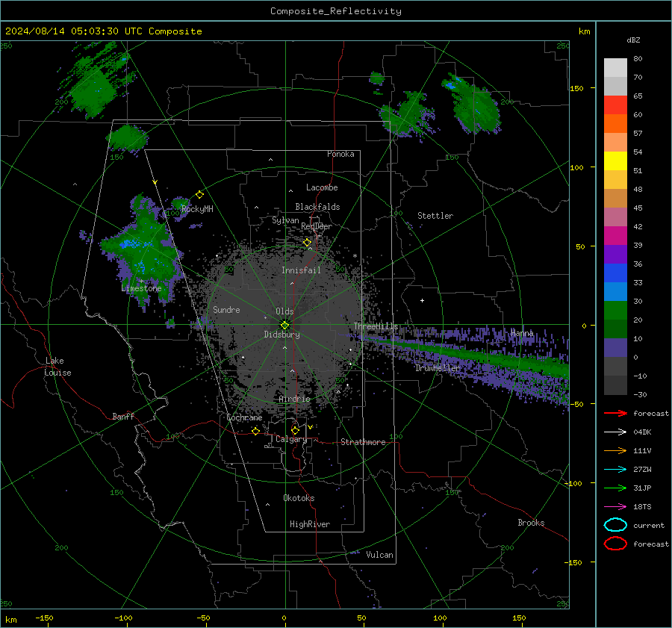The width and height of the screenshot is (672, 628).
Task: Select the bright yellow swatch in dBZ legend
Action: pyautogui.click(x=615, y=161)
